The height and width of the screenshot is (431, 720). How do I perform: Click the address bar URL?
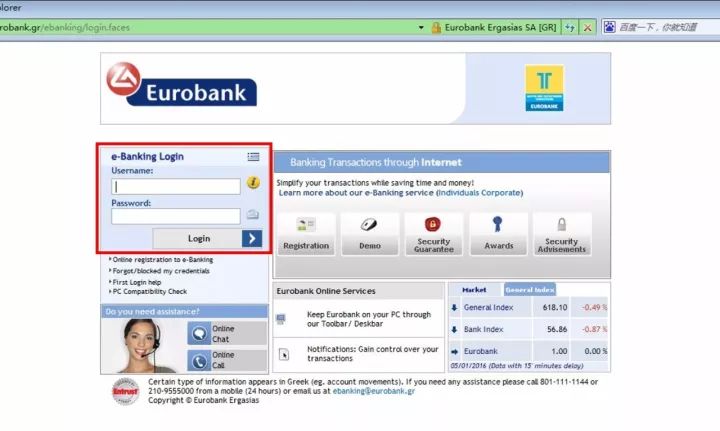[x=64, y=28]
